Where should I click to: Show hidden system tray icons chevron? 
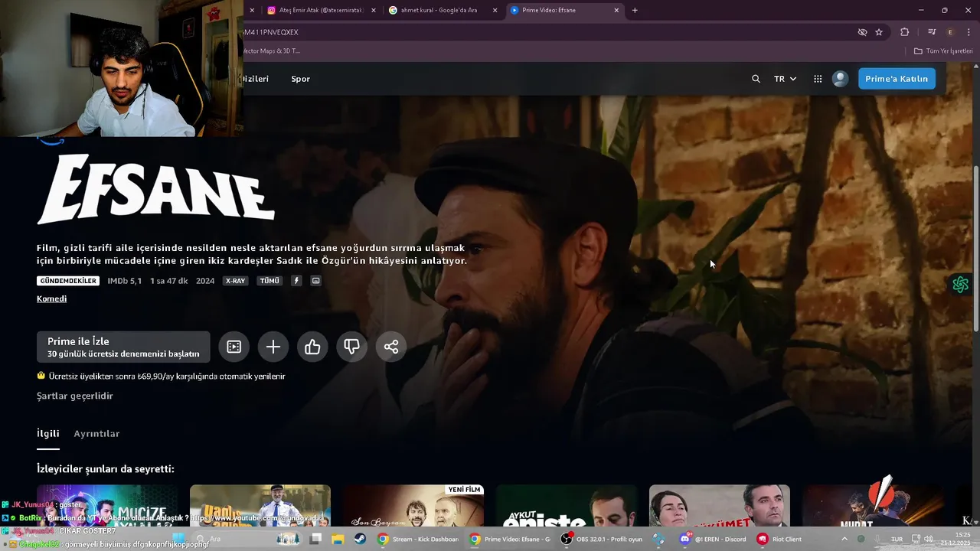(x=844, y=539)
